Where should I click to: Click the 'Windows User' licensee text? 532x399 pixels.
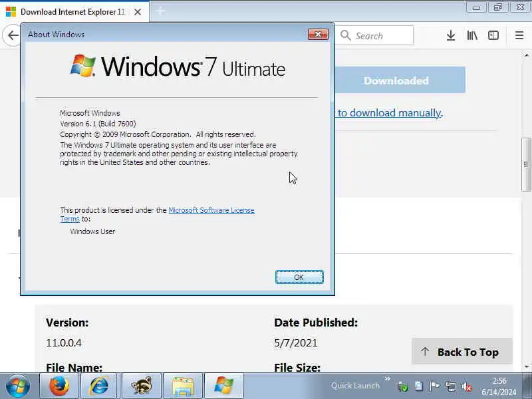tap(92, 231)
